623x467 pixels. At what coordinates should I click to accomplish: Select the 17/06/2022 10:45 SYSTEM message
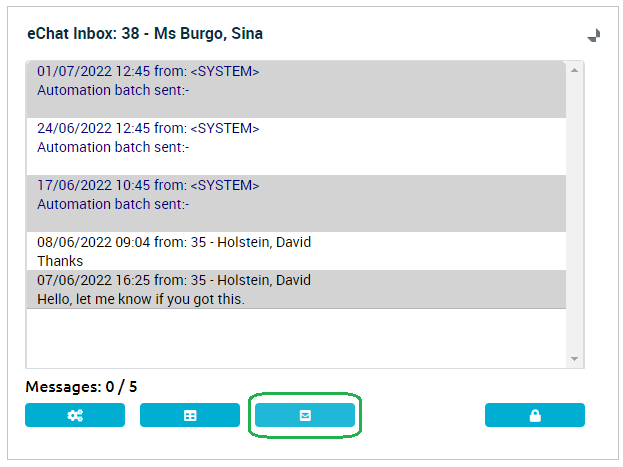coord(296,203)
